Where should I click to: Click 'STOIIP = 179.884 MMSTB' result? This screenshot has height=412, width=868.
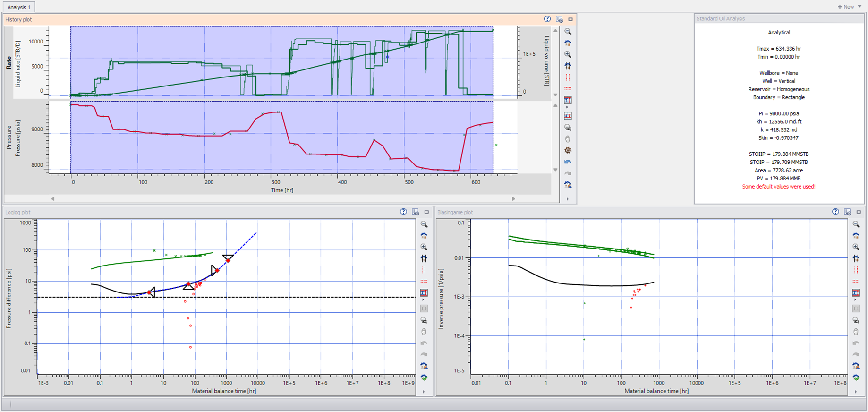779,154
